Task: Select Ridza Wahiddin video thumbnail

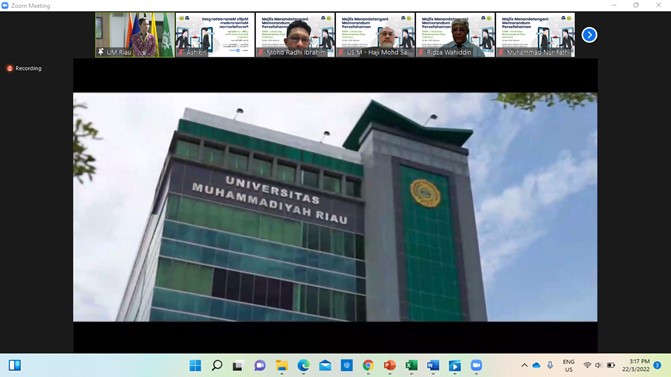Action: pos(455,35)
